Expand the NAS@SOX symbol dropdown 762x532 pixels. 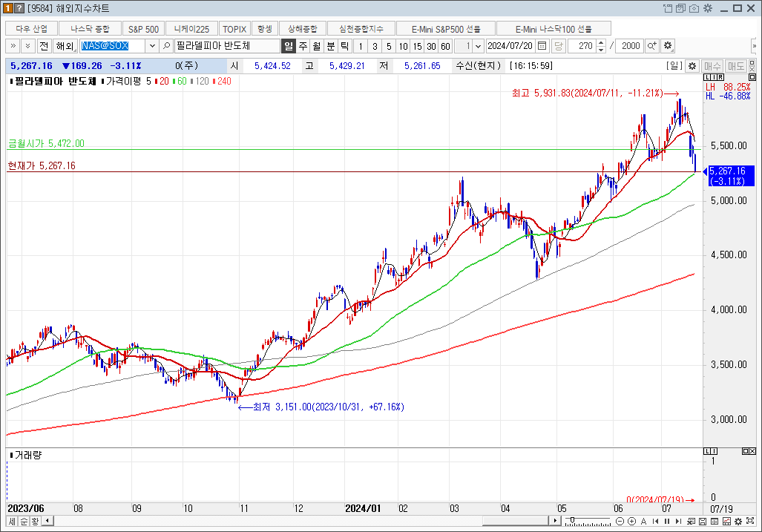(x=152, y=46)
